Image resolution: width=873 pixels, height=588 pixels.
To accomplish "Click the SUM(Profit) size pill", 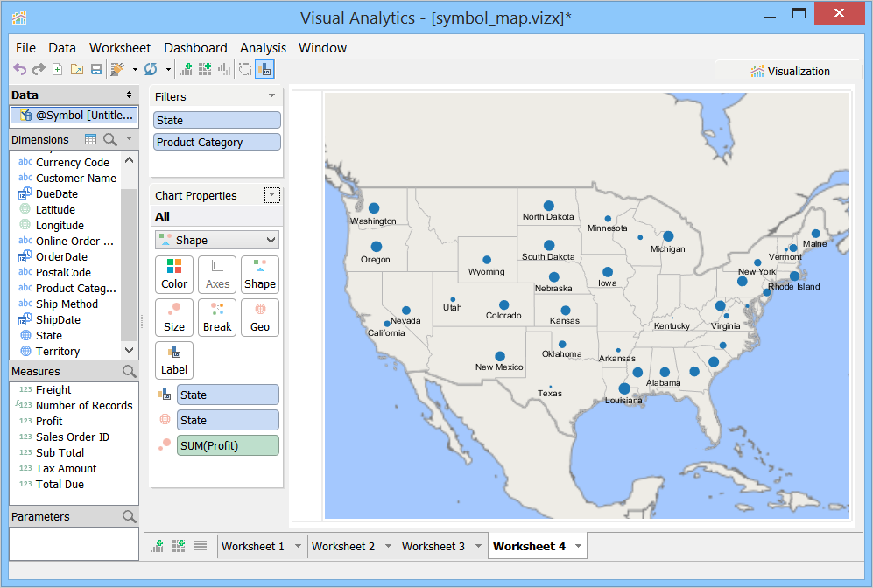I will click(x=228, y=445).
